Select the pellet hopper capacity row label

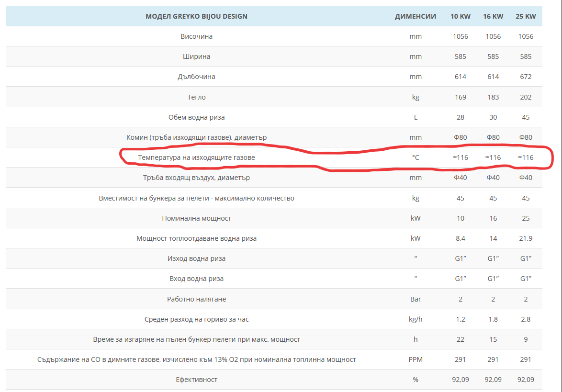click(196, 198)
